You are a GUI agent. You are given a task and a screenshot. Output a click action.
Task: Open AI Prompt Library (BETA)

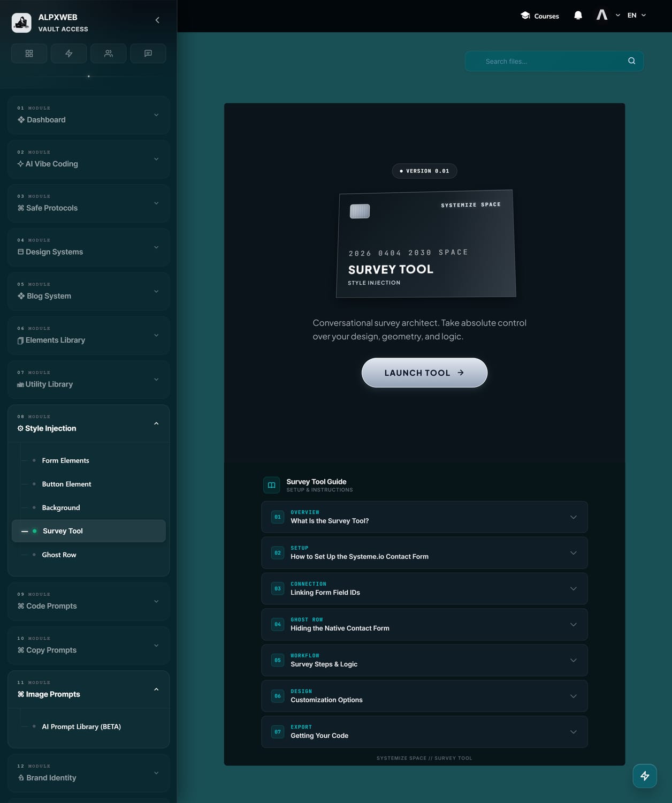pos(81,726)
